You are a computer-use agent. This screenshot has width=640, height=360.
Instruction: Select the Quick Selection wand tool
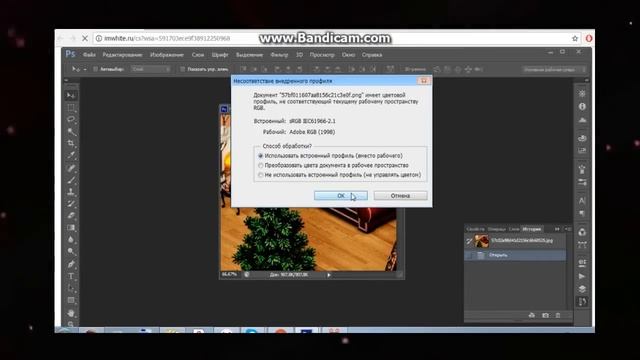tap(71, 131)
